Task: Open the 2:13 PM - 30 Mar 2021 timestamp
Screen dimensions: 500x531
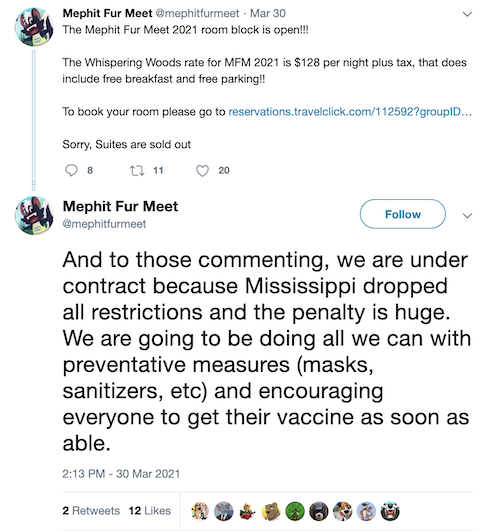Action: pyautogui.click(x=121, y=474)
